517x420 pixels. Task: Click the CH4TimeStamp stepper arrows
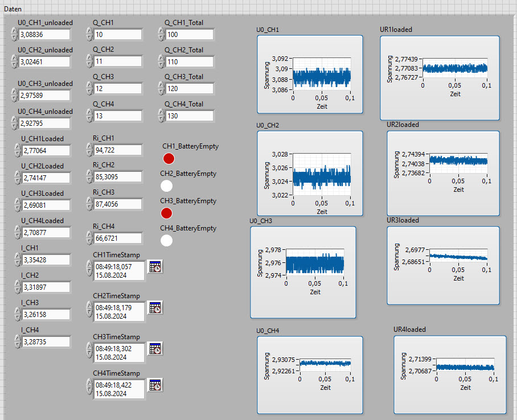point(89,386)
